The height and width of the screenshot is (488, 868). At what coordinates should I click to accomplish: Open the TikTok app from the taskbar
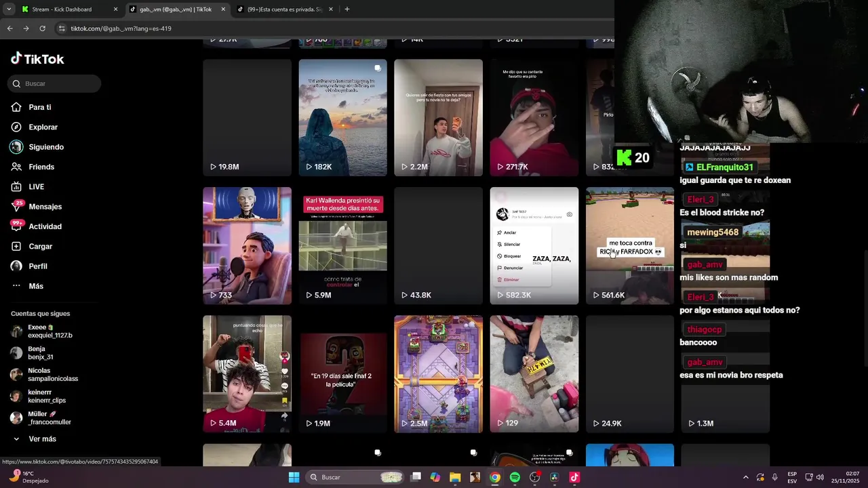click(574, 477)
